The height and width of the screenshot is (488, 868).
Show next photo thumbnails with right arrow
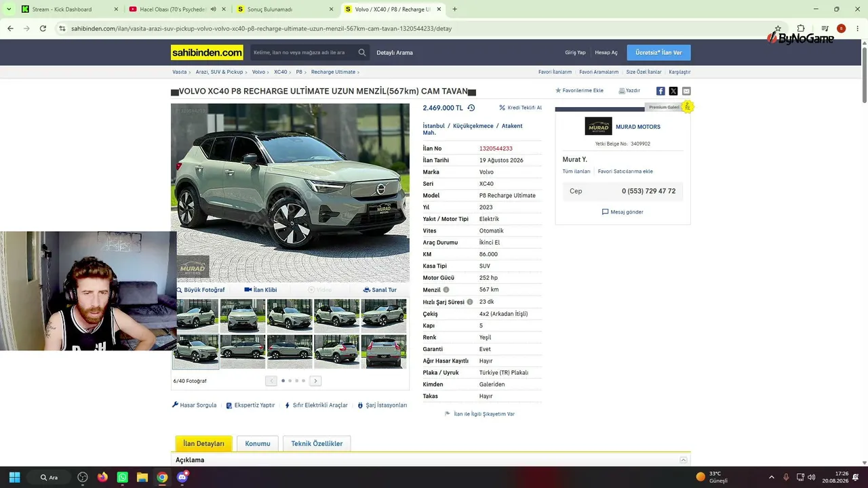[x=315, y=381]
